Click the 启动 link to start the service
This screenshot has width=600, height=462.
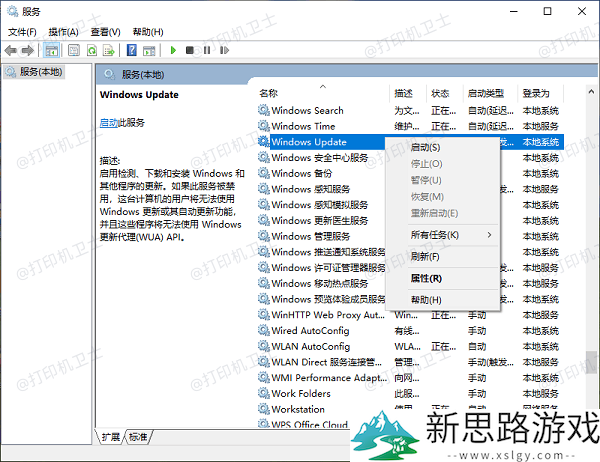pos(109,123)
